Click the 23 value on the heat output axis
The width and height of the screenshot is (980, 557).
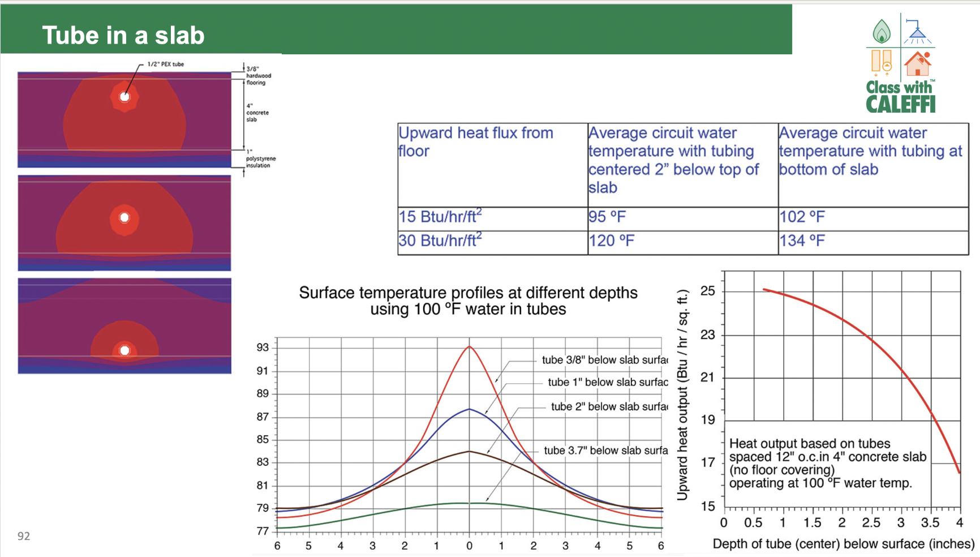point(708,335)
